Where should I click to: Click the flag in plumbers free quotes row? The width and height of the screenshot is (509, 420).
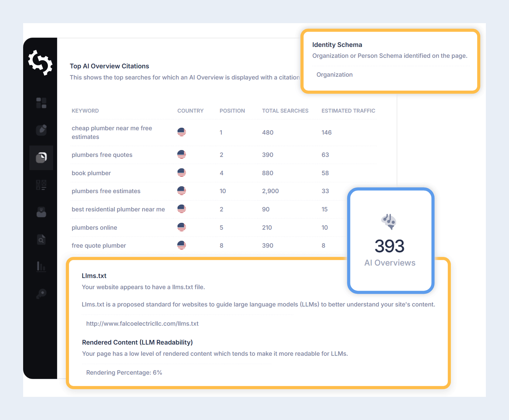pos(181,154)
